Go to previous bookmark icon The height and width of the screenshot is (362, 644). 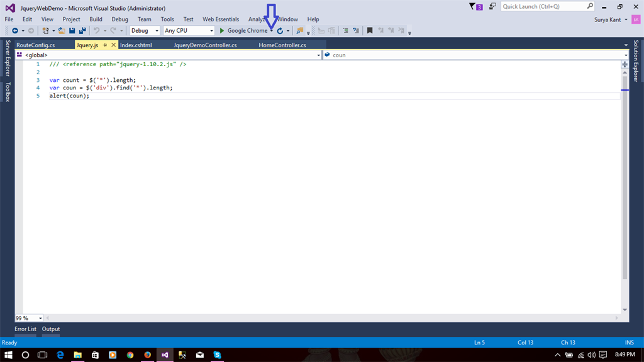(x=380, y=30)
